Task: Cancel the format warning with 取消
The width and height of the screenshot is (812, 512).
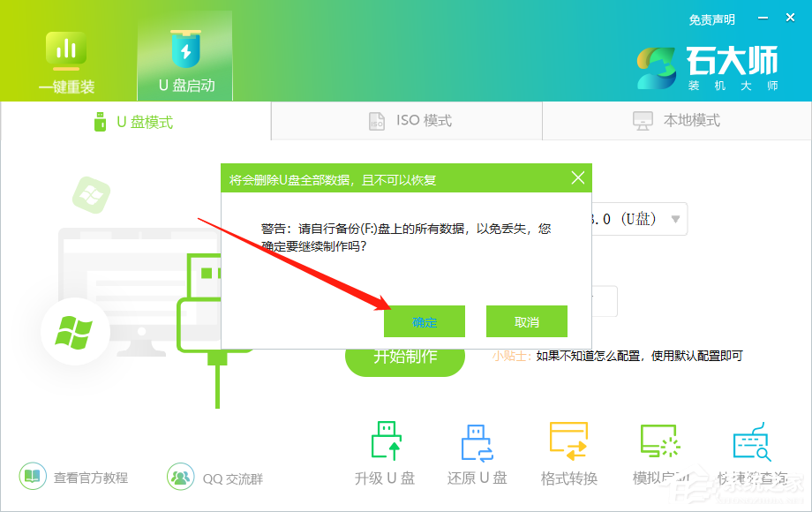Action: pyautogui.click(x=526, y=321)
